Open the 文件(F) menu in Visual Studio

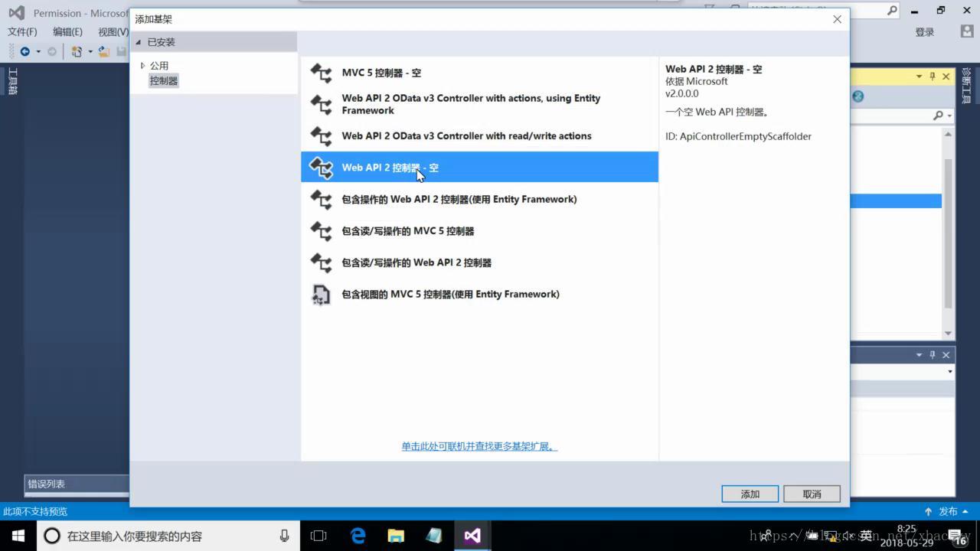[22, 31]
